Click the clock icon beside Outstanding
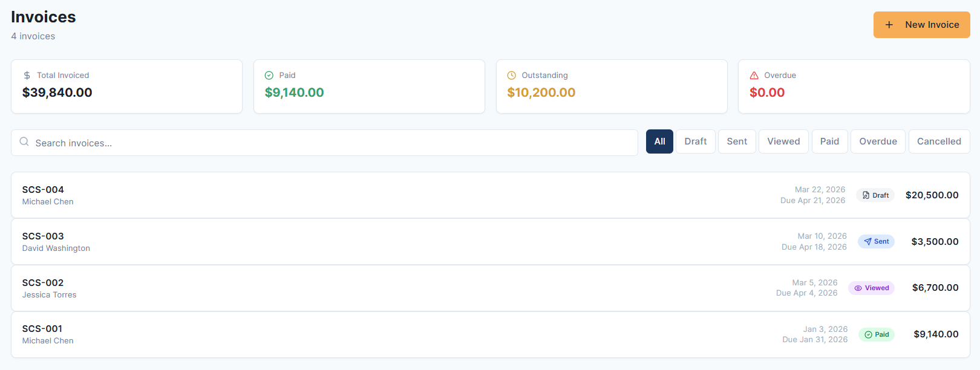Image resolution: width=980 pixels, height=370 pixels. pos(512,76)
